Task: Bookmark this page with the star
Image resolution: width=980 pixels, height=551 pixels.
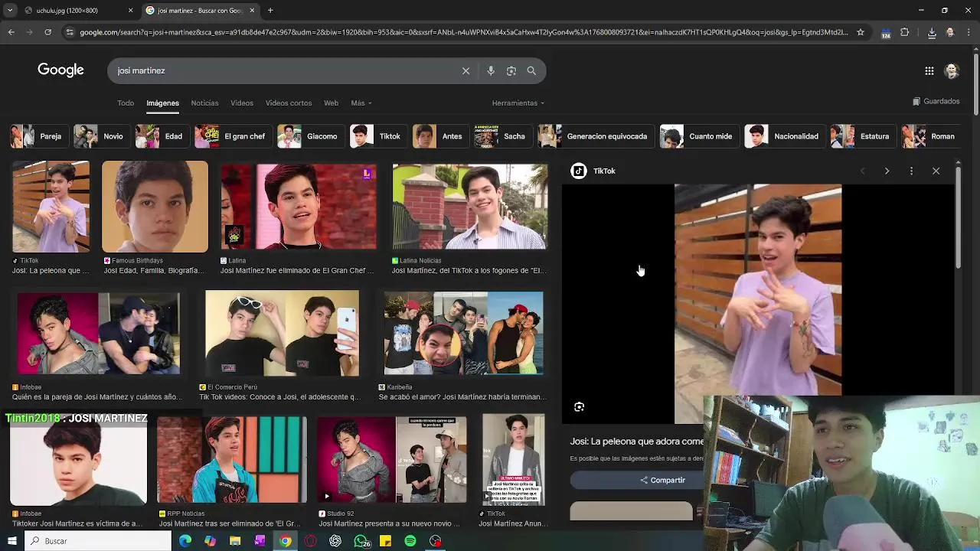Action: [861, 32]
